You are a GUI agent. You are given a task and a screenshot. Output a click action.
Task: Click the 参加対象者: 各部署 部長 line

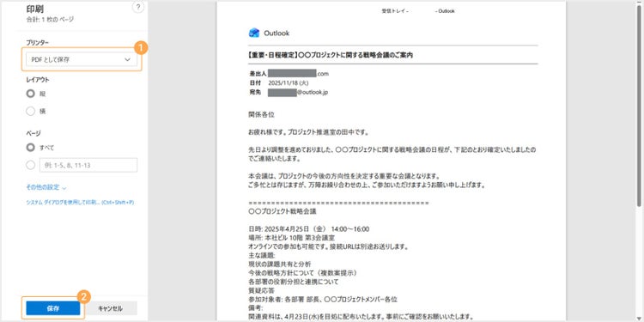coord(323,300)
